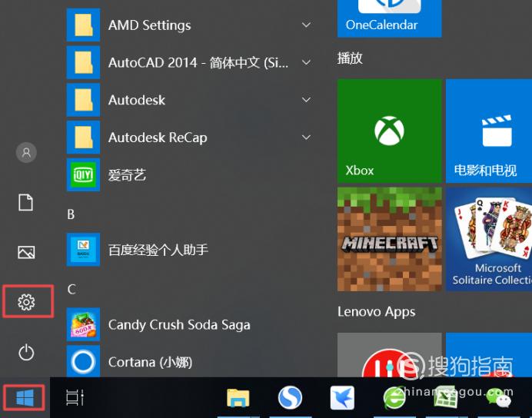Open the OneCalendar tile
Viewport: 532px width, 418px height.
tap(390, 18)
